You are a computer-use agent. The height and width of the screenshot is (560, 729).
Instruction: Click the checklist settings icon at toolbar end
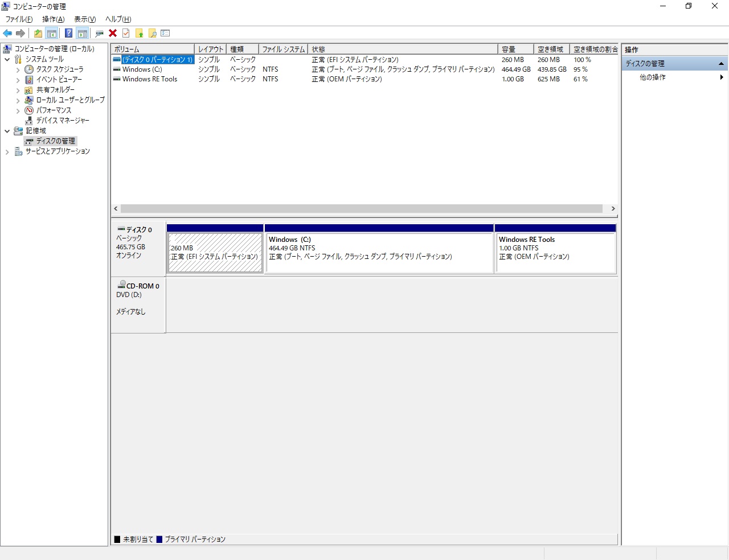click(x=165, y=32)
